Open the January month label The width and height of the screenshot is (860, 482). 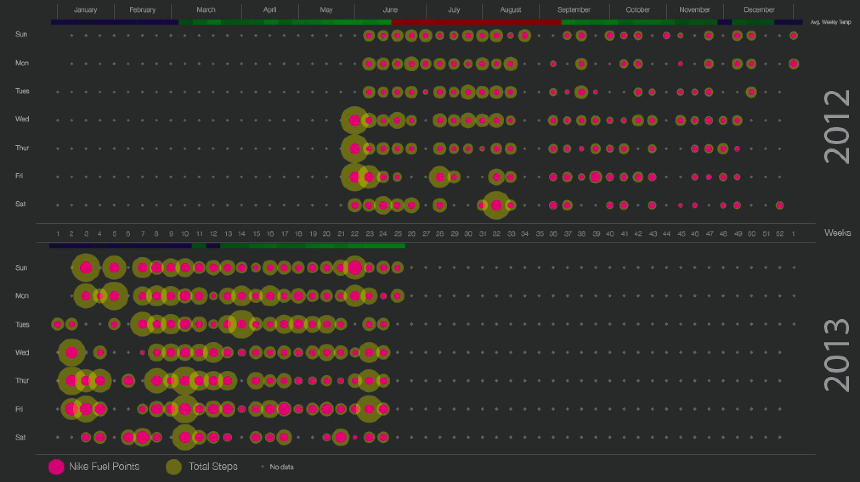85,10
